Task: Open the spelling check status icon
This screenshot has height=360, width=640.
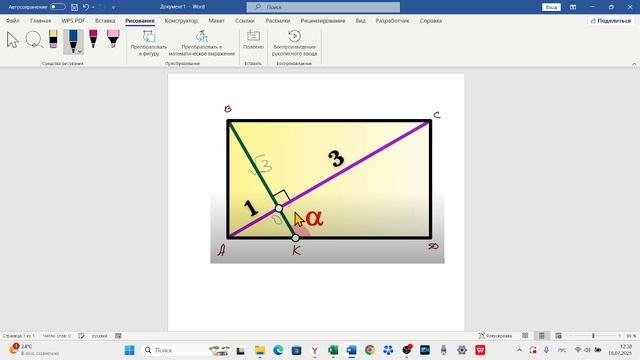Action: click(x=81, y=336)
